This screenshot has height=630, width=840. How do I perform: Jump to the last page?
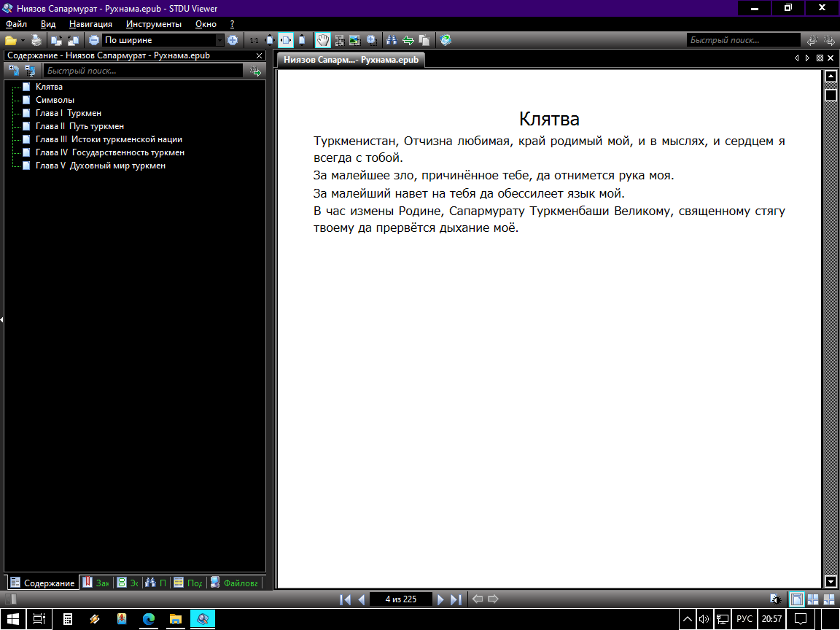pyautogui.click(x=456, y=599)
